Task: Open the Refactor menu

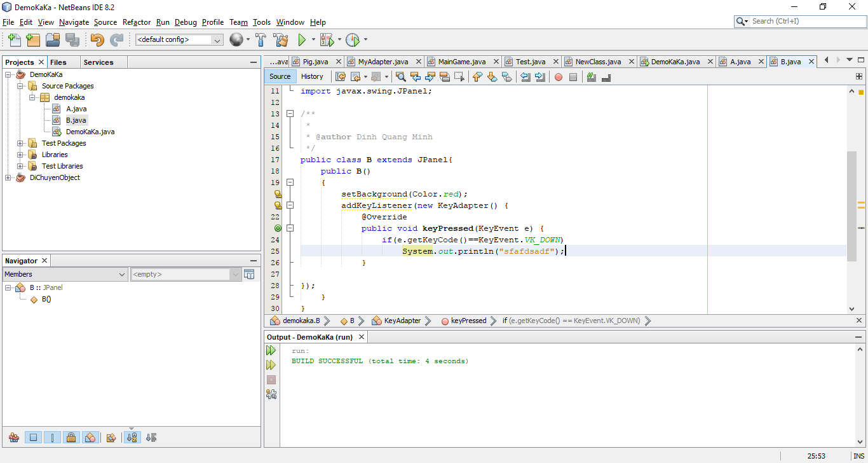Action: point(136,22)
